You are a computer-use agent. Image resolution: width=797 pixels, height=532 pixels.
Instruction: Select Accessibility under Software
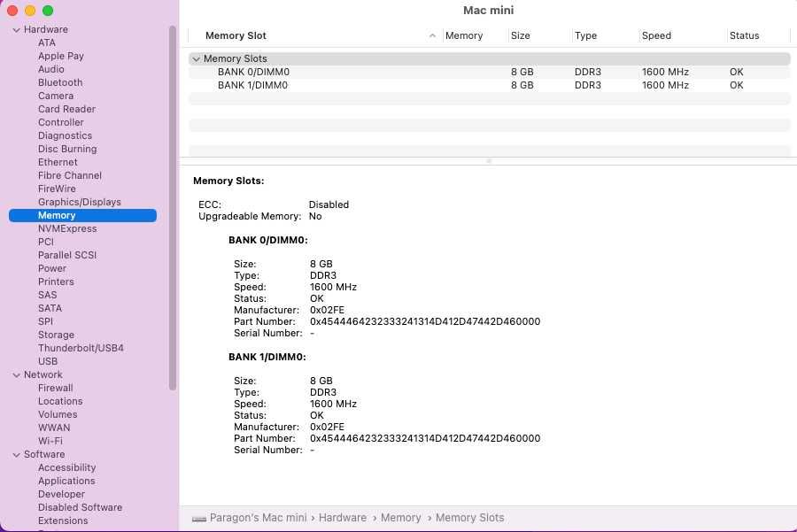click(66, 467)
